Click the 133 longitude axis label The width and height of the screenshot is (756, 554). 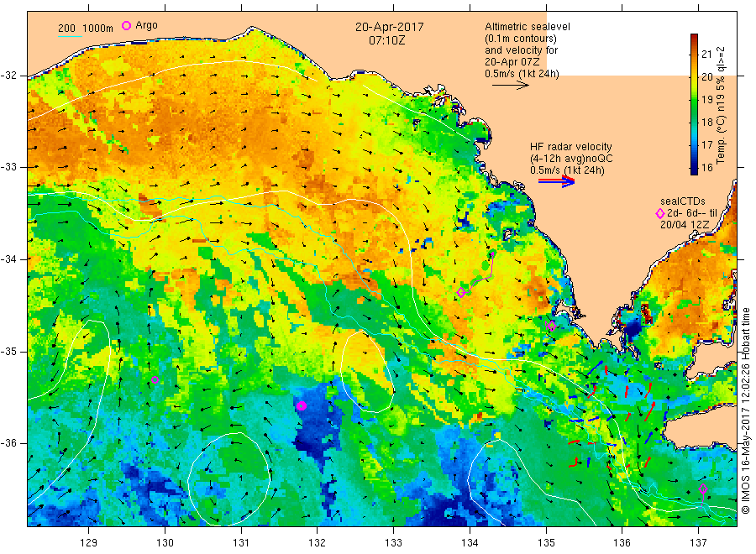click(393, 543)
